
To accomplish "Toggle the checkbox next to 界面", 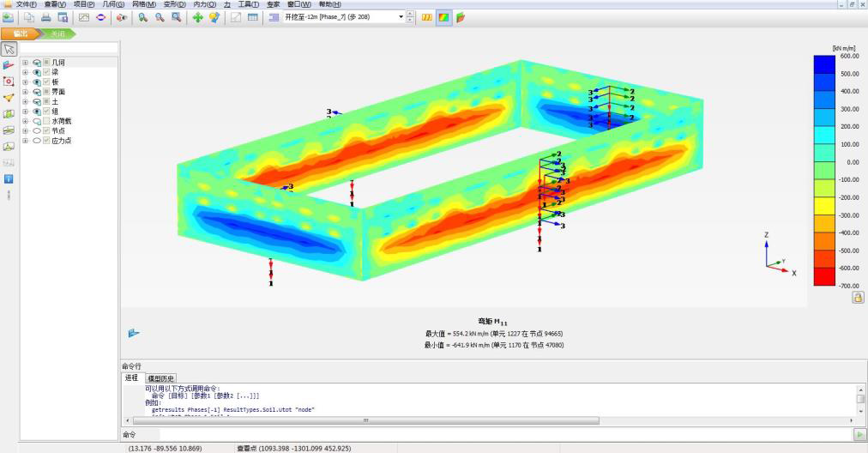I will pyautogui.click(x=47, y=92).
